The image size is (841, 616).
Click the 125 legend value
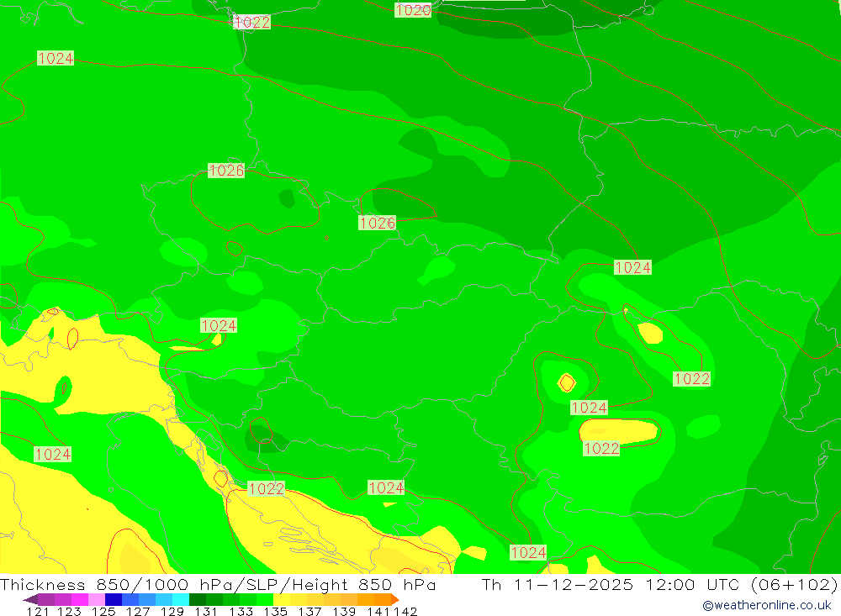103,611
